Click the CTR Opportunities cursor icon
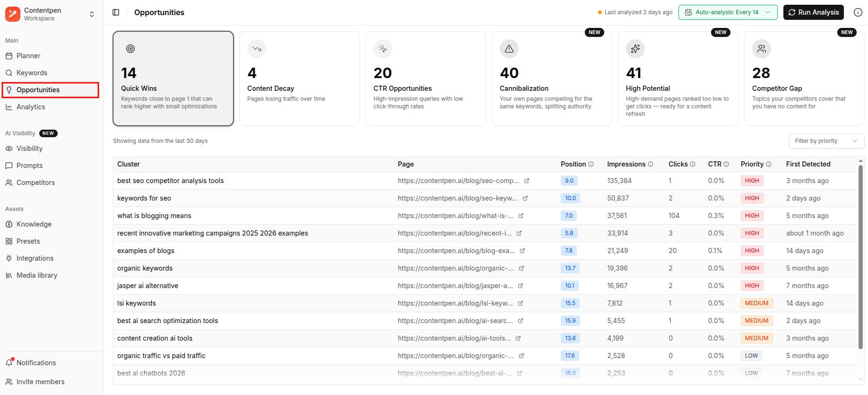Viewport: 868px width, 395px height. (x=383, y=49)
